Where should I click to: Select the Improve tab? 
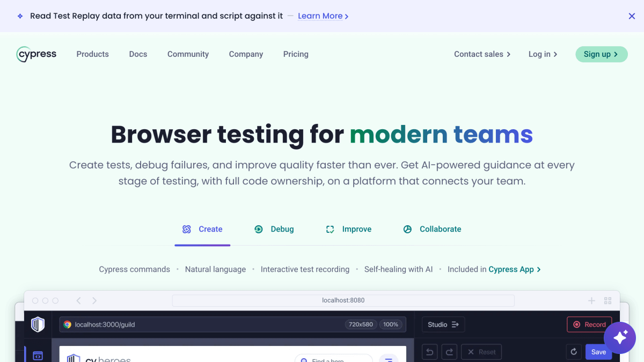(349, 229)
